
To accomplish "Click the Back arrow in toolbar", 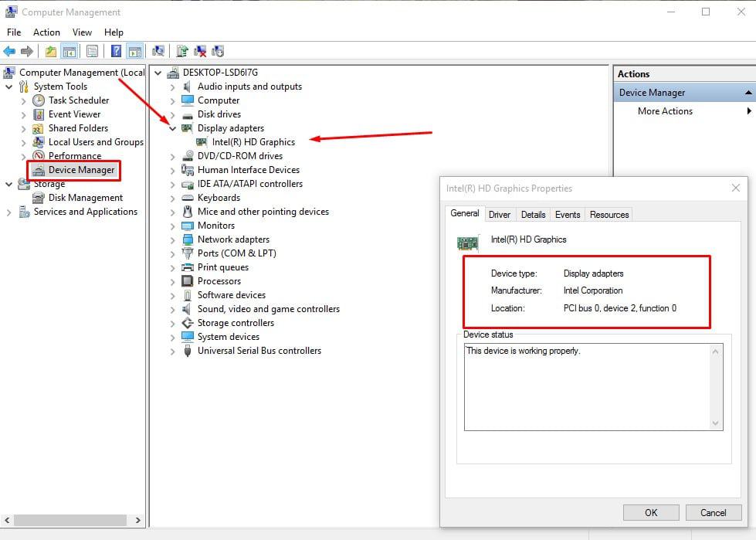I will [x=9, y=52].
